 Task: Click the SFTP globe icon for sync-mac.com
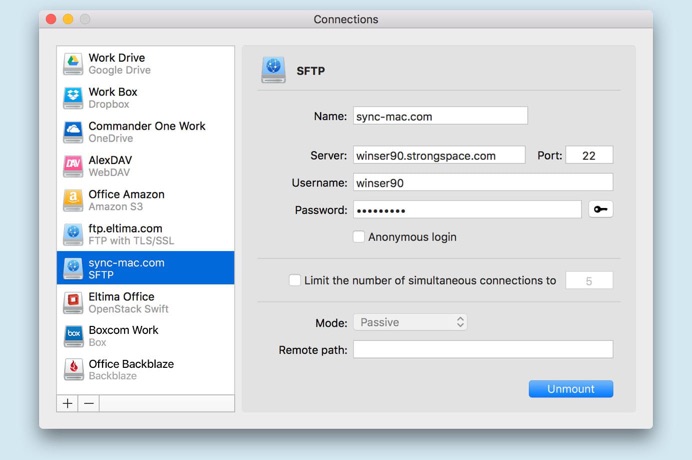[73, 268]
